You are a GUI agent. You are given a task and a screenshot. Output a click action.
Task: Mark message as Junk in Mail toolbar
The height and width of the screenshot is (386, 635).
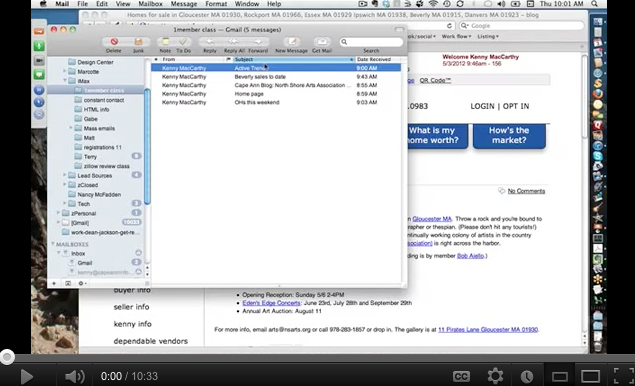click(138, 42)
